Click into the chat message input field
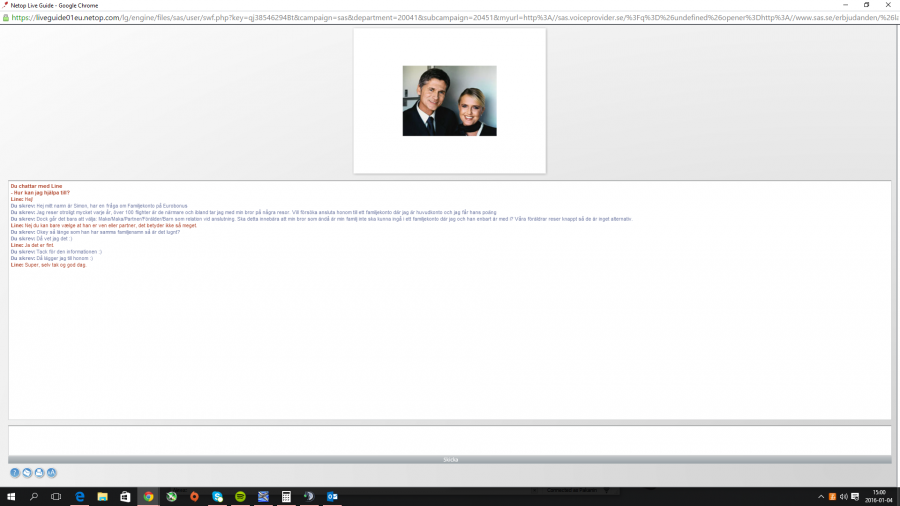Image resolution: width=900 pixels, height=506 pixels. [449, 440]
